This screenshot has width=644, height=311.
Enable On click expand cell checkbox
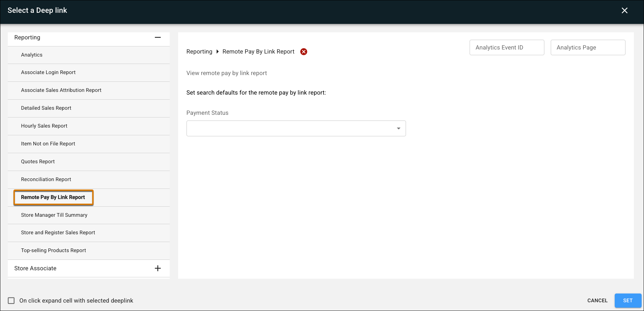pyautogui.click(x=11, y=301)
